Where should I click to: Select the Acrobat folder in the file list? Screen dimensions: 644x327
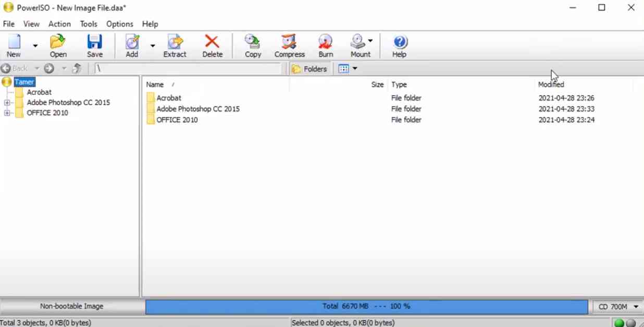click(169, 98)
